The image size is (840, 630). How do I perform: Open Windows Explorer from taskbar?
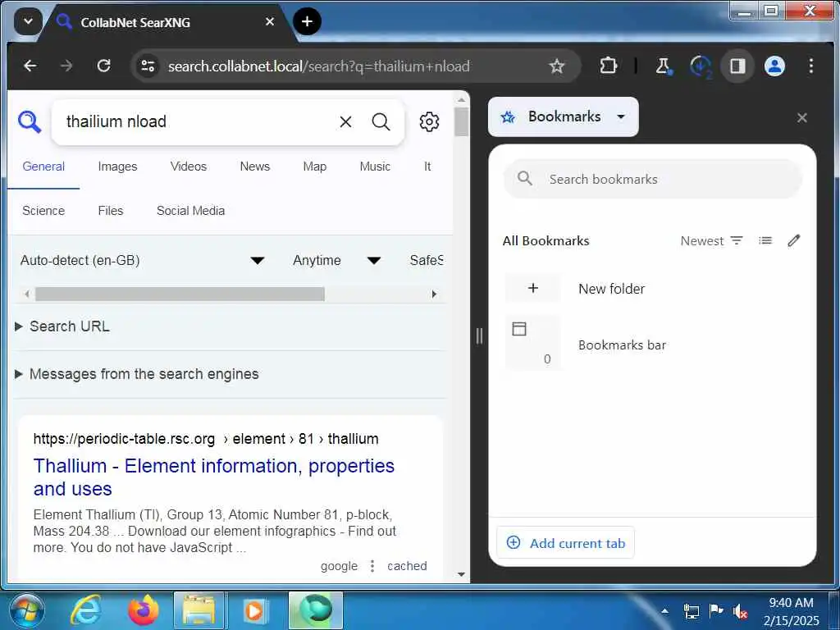199,610
